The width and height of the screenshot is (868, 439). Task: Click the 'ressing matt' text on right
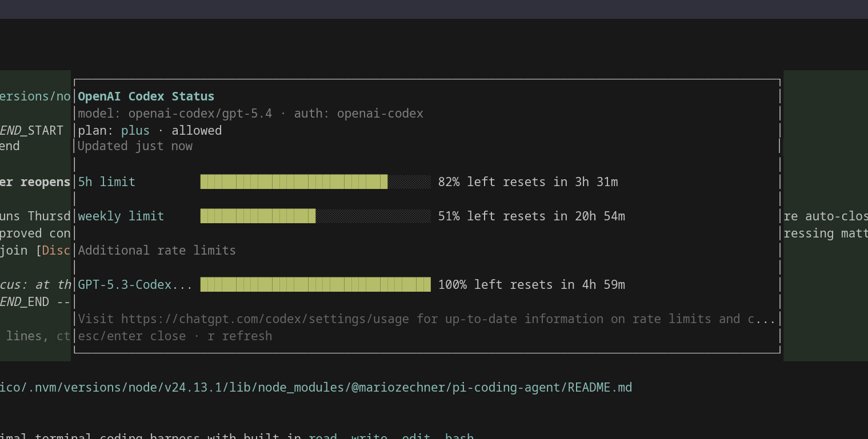(x=826, y=233)
